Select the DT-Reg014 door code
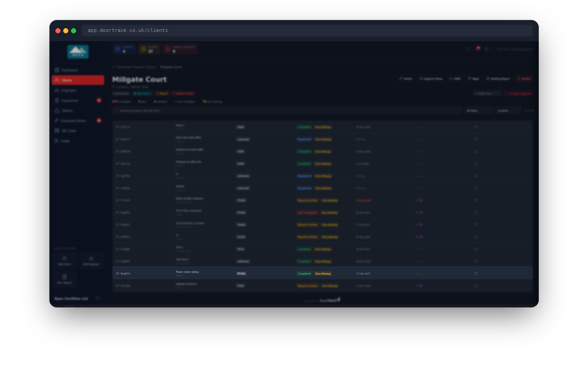Viewport: 588px width, 378px height. point(123,273)
